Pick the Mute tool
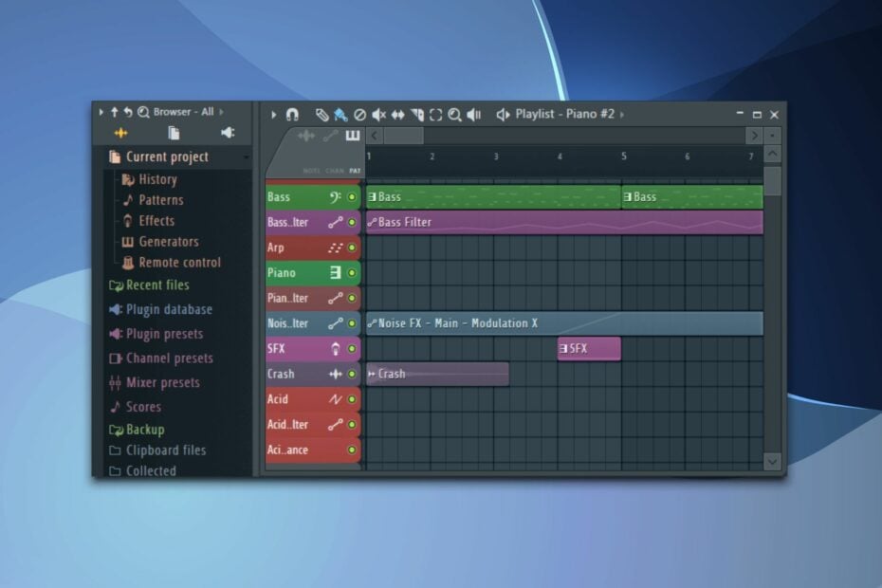The image size is (882, 588). click(x=379, y=114)
